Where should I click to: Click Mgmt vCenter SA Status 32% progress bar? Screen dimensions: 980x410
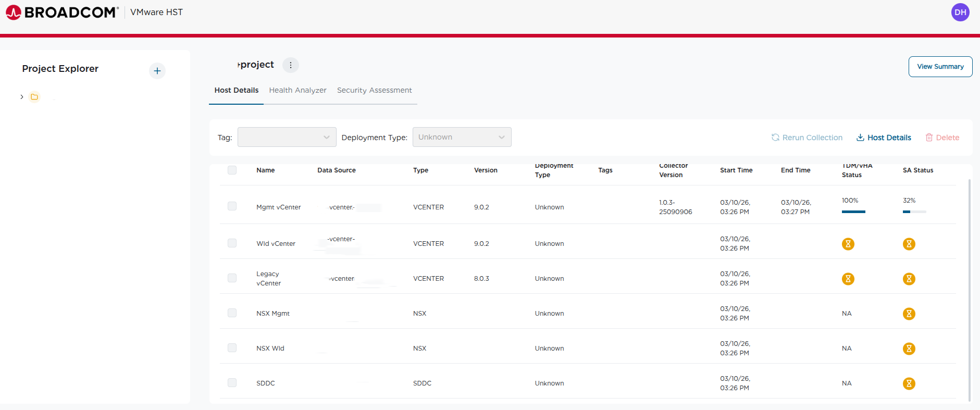tap(914, 212)
